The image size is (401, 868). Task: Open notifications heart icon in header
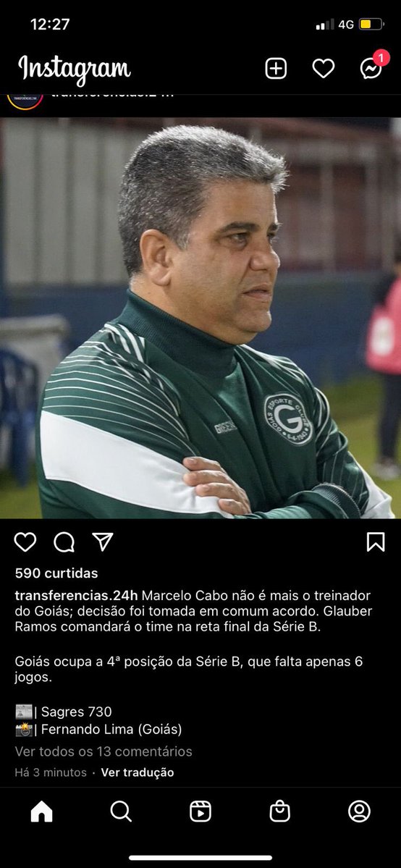(324, 69)
